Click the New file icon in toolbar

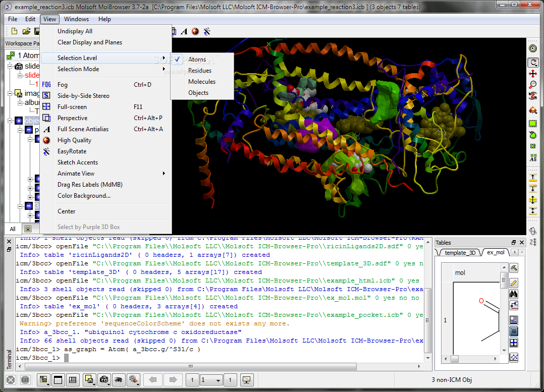pyautogui.click(x=14, y=31)
